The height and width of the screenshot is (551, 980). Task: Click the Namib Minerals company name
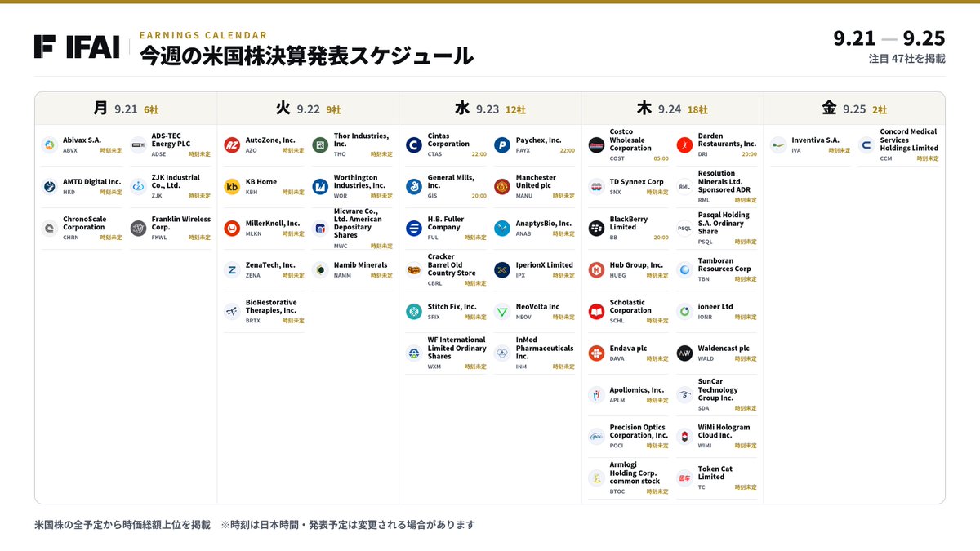pos(361,265)
